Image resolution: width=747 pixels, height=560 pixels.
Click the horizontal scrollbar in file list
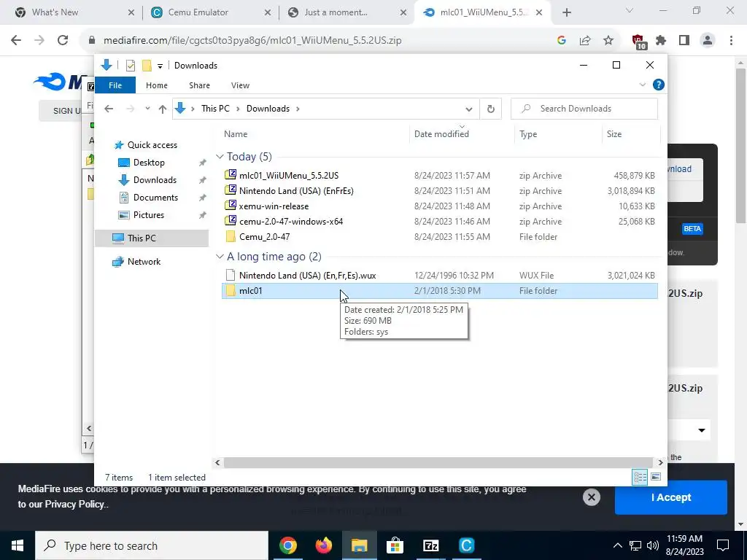pos(438,462)
